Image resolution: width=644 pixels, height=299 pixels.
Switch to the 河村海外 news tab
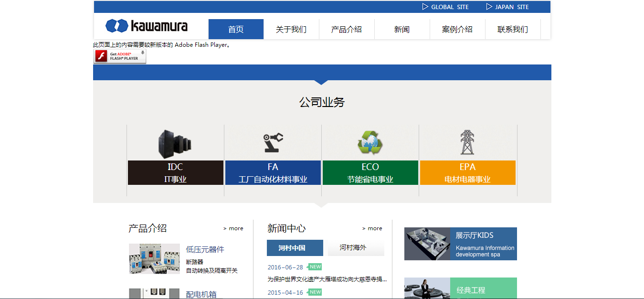(353, 248)
